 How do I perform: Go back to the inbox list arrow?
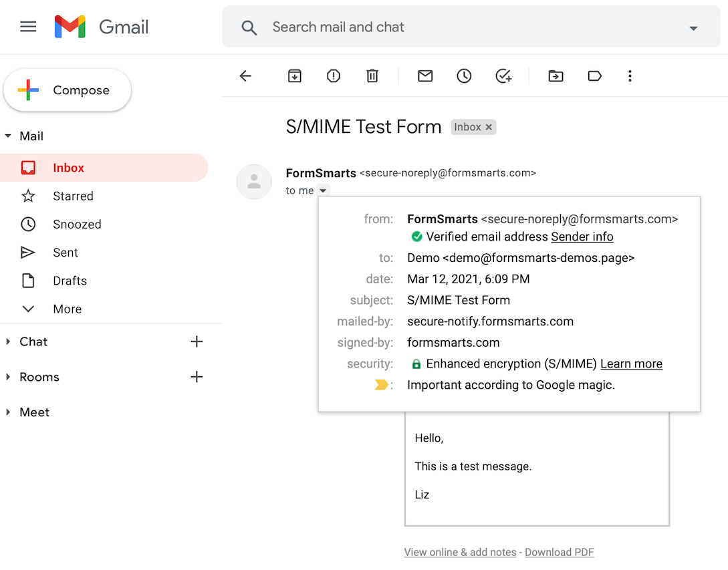coord(245,76)
